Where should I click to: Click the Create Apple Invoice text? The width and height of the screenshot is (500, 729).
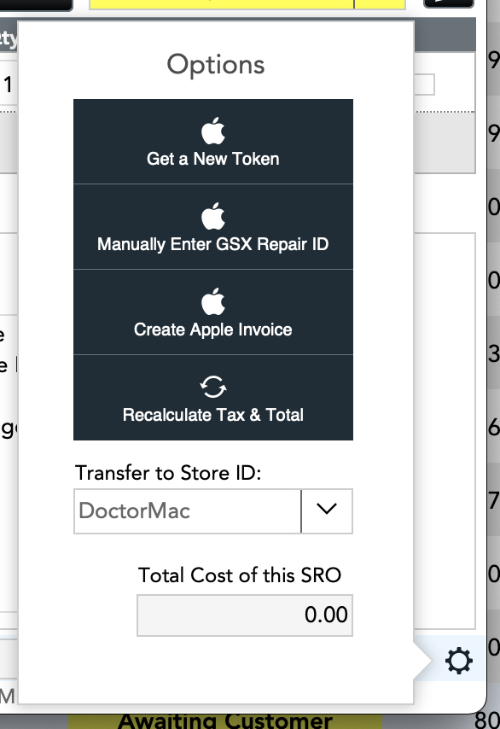click(213, 330)
